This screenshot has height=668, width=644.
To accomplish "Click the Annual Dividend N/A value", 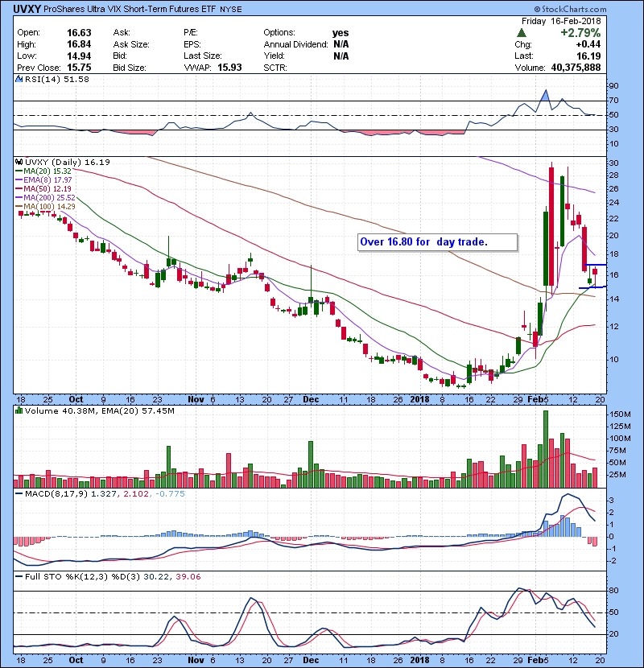I will pyautogui.click(x=341, y=44).
